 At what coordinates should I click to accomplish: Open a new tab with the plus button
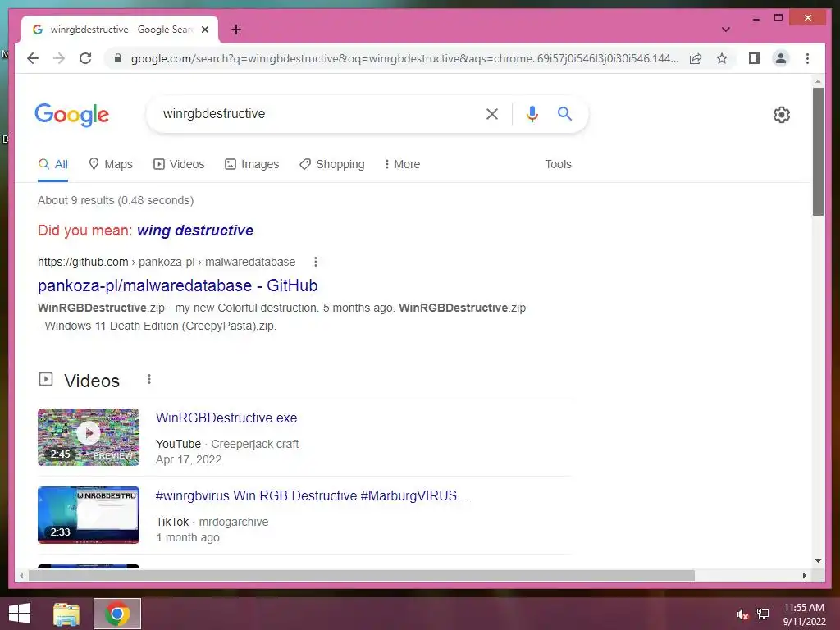coord(236,30)
